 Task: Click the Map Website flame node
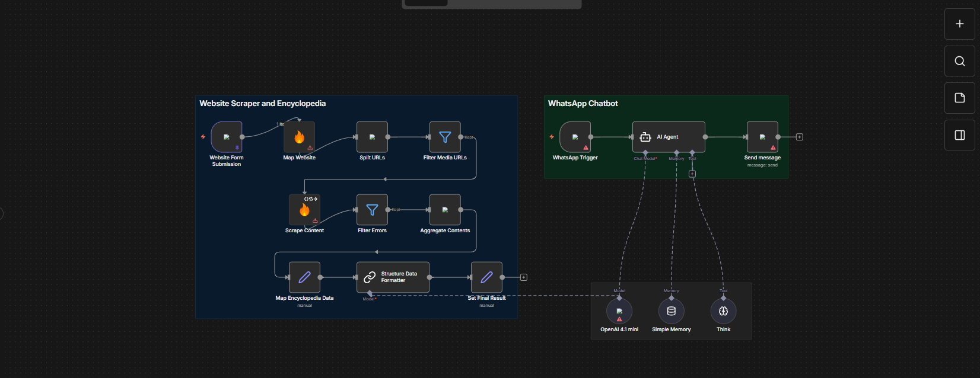click(x=299, y=137)
